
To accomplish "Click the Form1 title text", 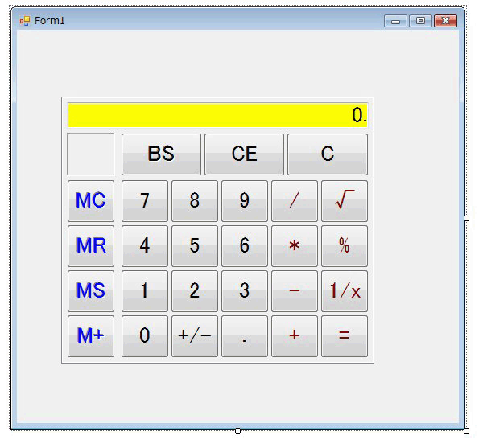I will [50, 21].
